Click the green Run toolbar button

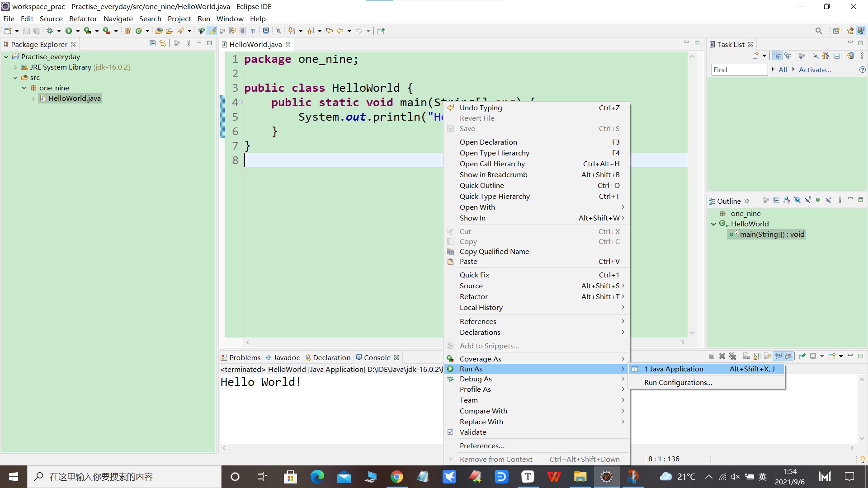tap(69, 31)
